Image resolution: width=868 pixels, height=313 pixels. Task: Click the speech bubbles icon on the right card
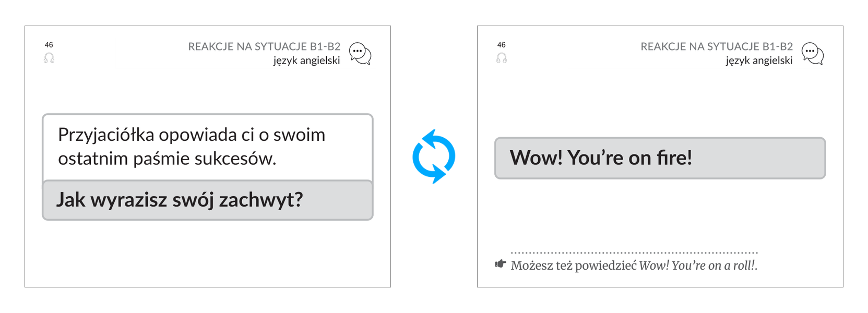point(813,54)
